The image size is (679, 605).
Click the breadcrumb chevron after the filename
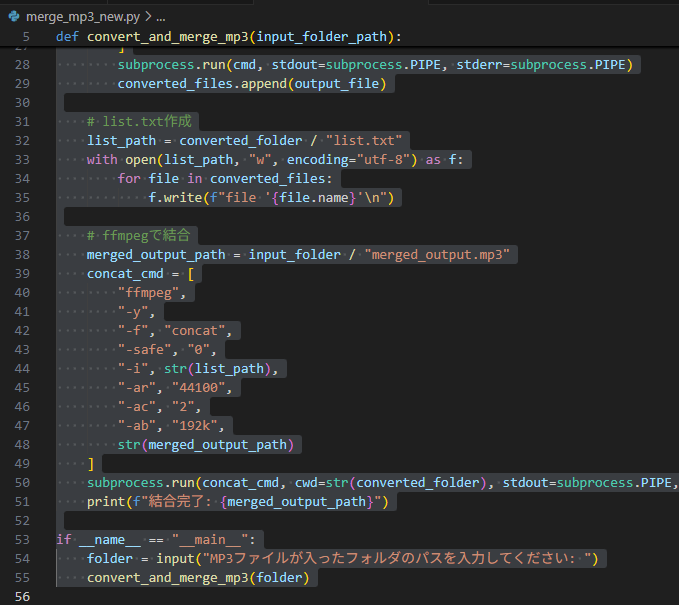click(148, 17)
